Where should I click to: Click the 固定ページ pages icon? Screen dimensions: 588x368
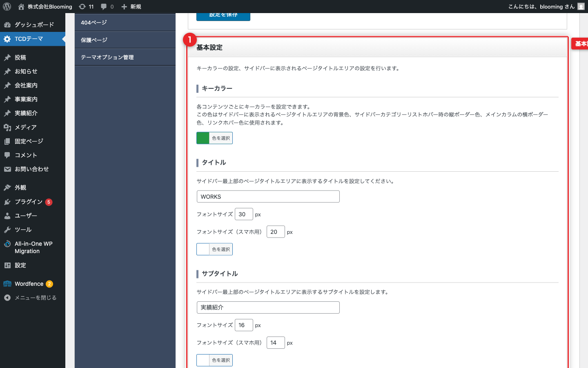[x=7, y=141]
